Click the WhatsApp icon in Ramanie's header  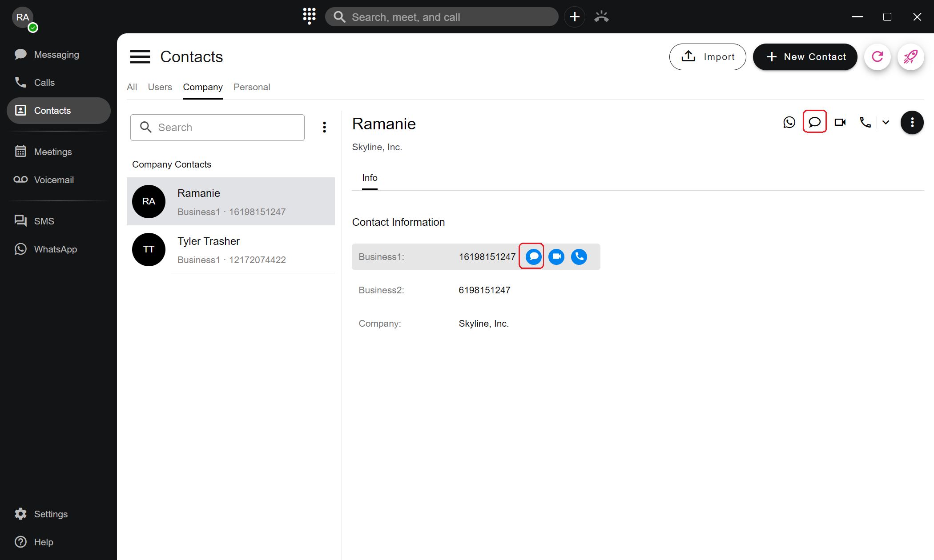[789, 122]
